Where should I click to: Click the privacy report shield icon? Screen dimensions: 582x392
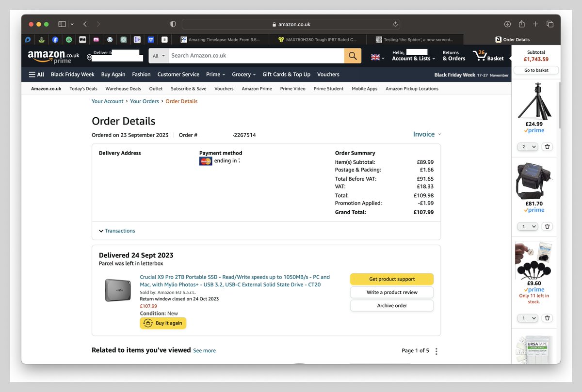coord(173,24)
